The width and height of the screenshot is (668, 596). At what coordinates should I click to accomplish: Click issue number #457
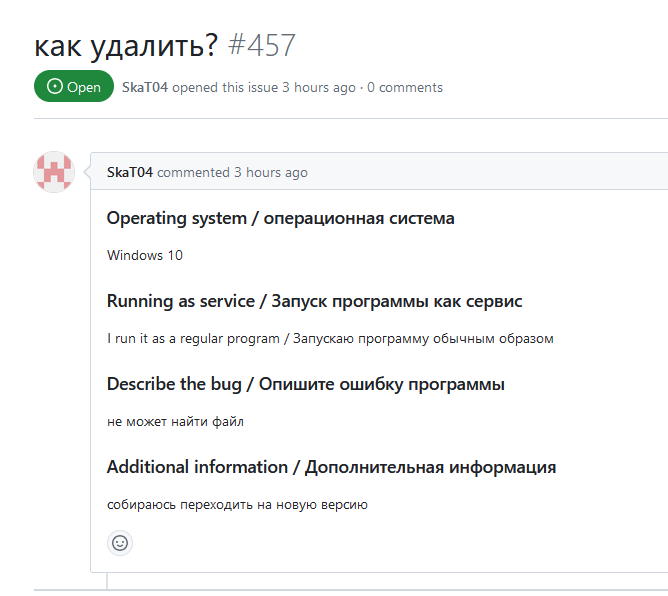(x=262, y=45)
